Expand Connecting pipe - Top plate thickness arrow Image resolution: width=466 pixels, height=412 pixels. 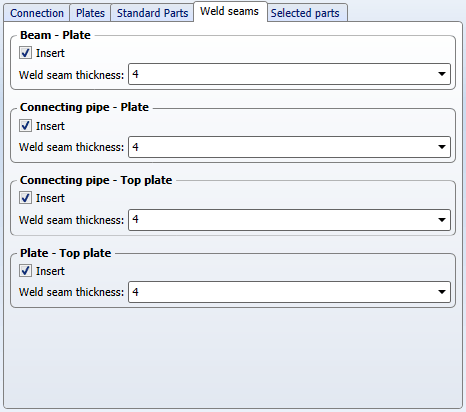[x=442, y=220]
